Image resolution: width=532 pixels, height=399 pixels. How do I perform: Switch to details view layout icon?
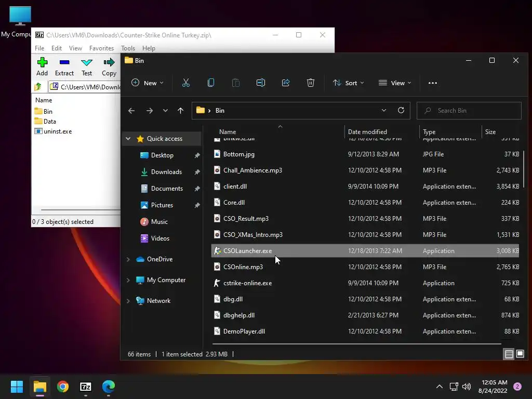[509, 354]
